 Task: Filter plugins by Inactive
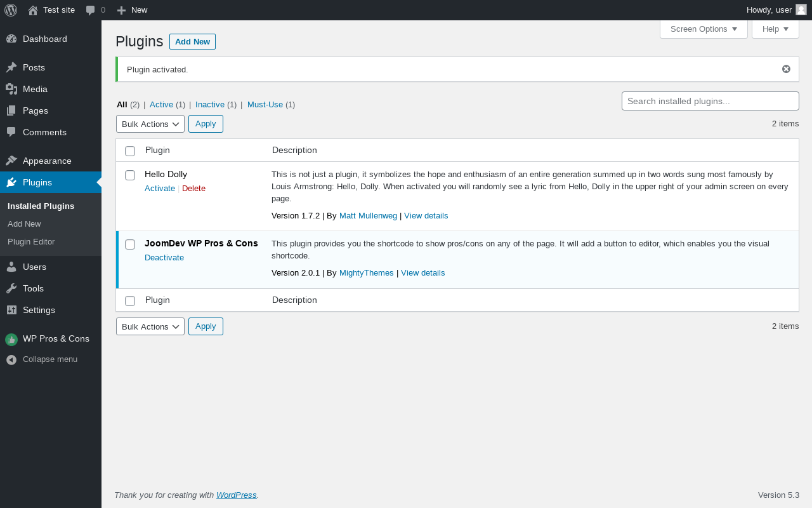(x=210, y=105)
